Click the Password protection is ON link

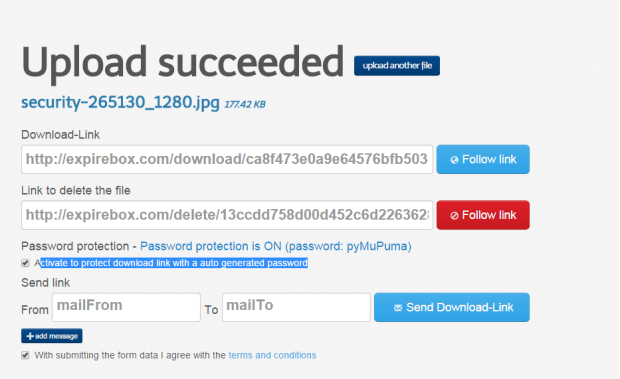click(x=276, y=246)
